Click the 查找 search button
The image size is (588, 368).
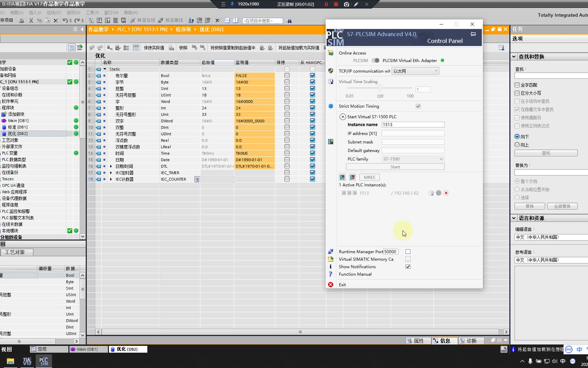(546, 153)
